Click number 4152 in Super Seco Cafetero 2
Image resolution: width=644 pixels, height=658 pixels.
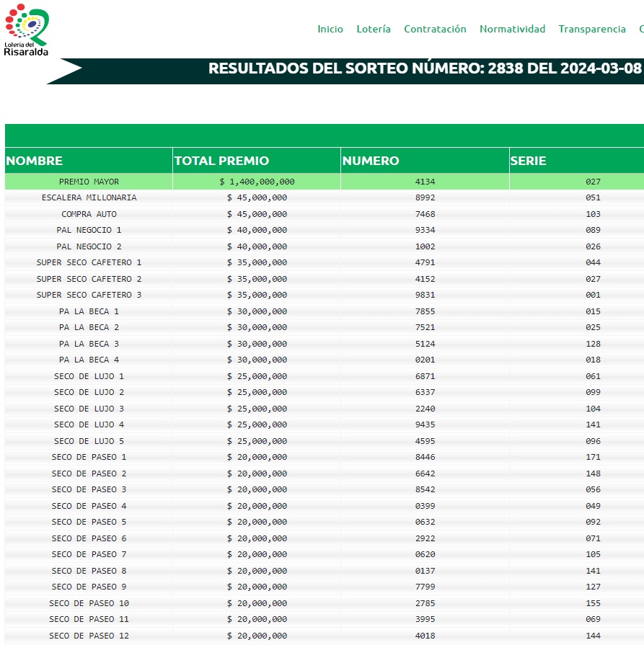[x=425, y=279]
